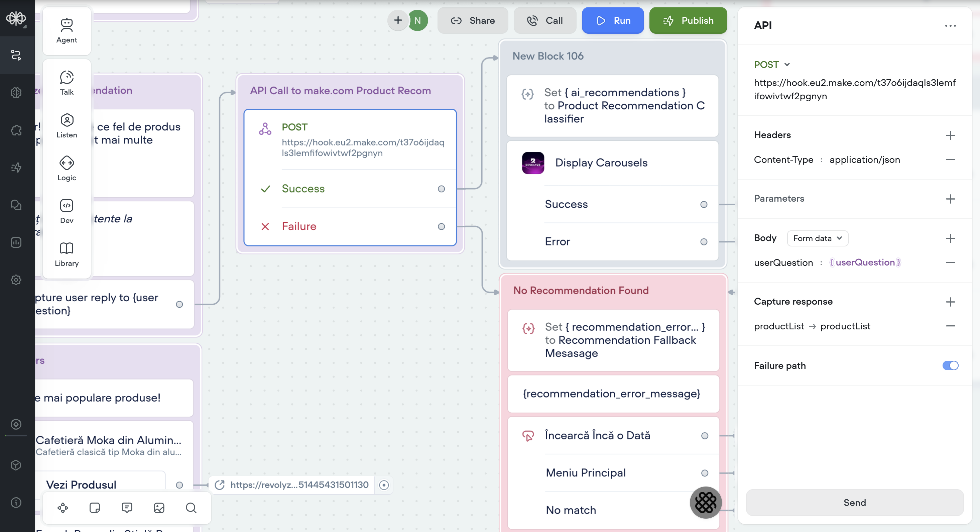Select the Set recommendation_error step

(x=613, y=340)
